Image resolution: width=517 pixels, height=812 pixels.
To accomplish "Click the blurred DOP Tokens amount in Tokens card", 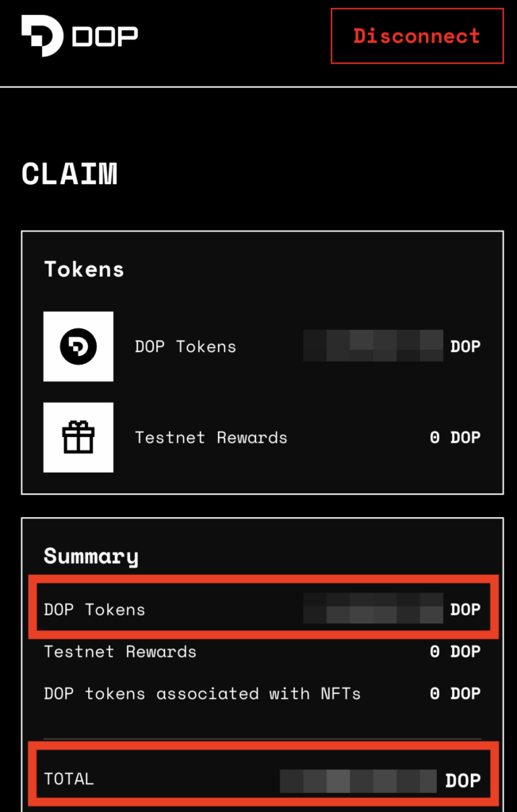I will pos(373,346).
